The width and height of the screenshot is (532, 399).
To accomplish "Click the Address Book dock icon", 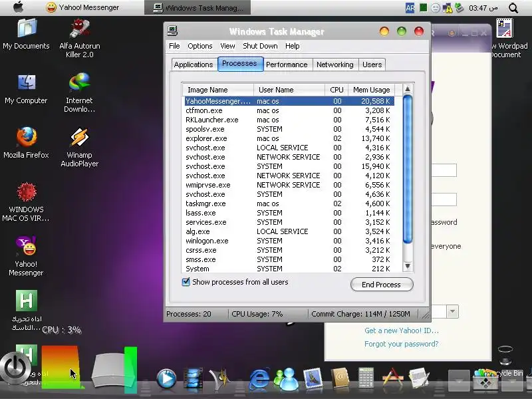I will pyautogui.click(x=340, y=378).
